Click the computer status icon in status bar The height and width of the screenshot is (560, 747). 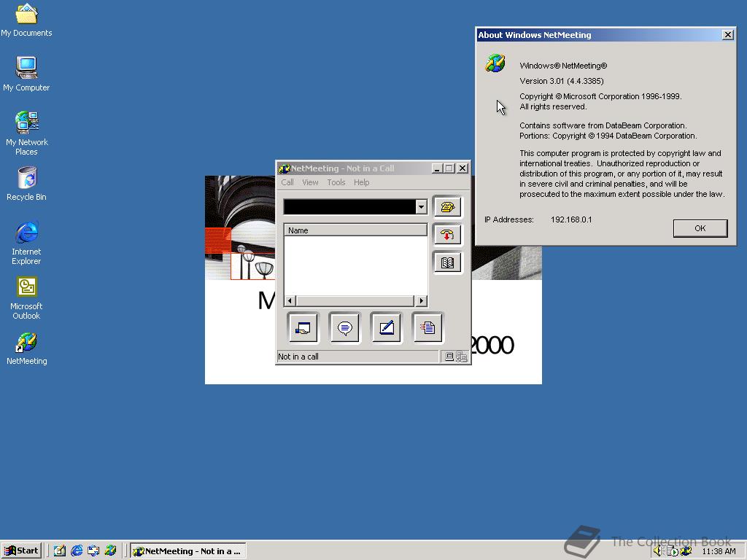coord(449,357)
